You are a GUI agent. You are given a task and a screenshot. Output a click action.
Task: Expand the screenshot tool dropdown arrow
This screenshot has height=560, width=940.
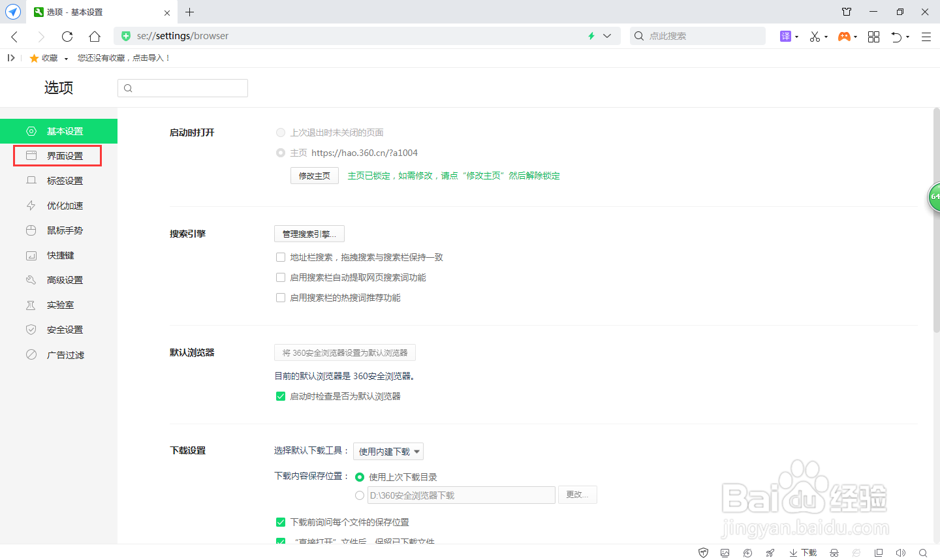pyautogui.click(x=826, y=37)
